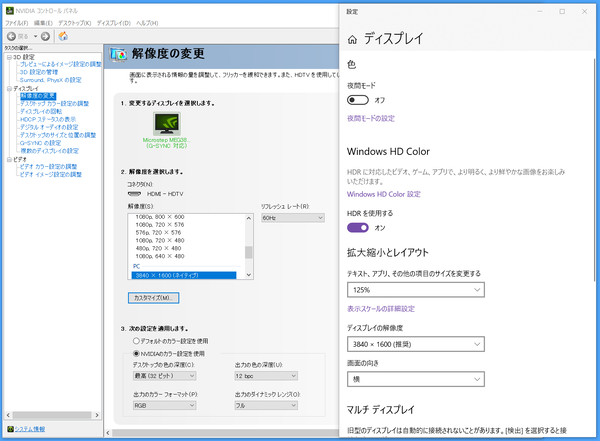The image size is (600, 441).
Task: Select 3840 × 1600 native resolution entry
Action: 184,276
